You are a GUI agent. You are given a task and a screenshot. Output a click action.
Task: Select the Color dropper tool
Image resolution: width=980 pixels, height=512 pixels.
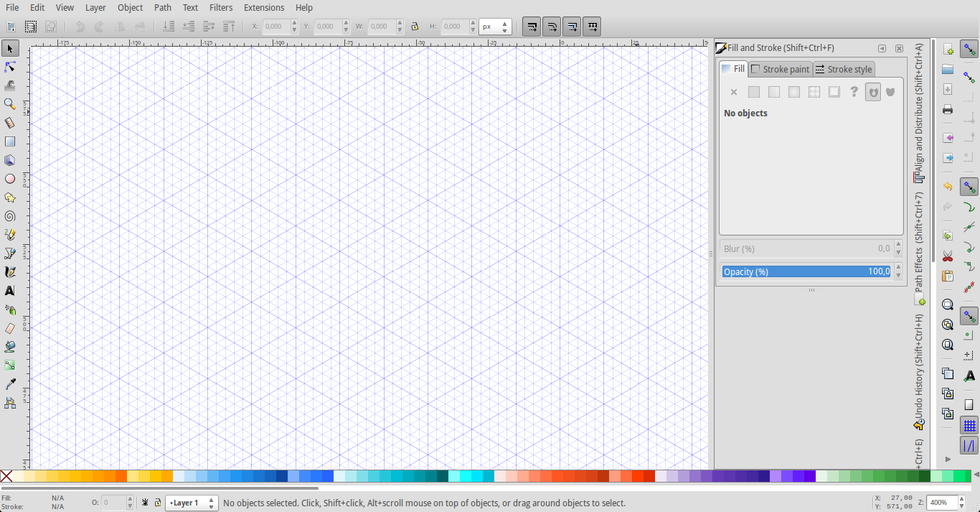(10, 384)
